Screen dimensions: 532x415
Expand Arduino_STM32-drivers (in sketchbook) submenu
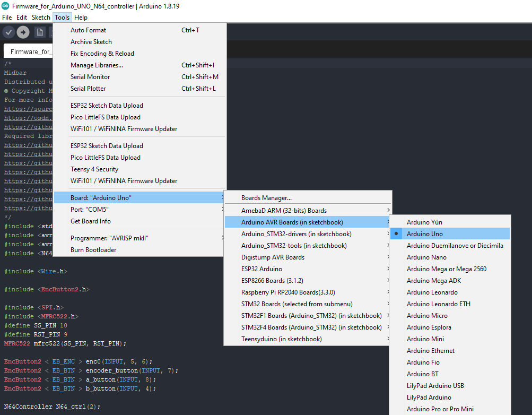308,234
